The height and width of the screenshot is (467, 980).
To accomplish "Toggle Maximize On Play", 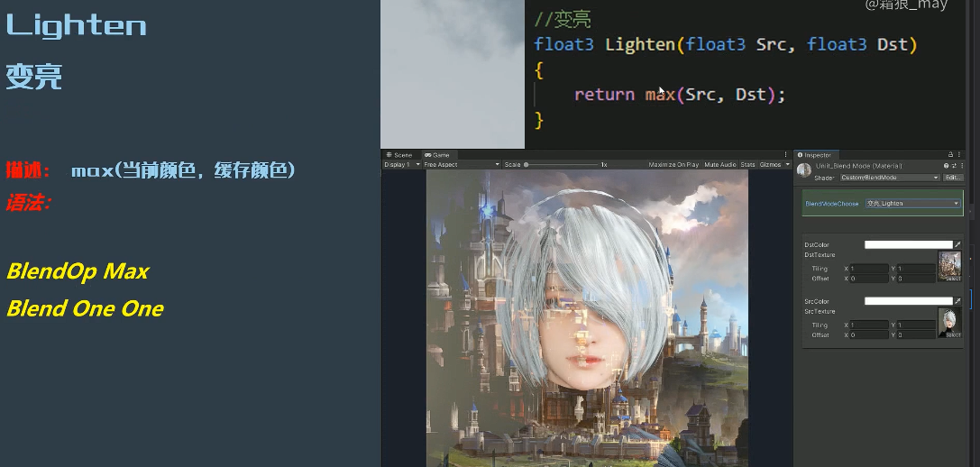I will pyautogui.click(x=673, y=164).
